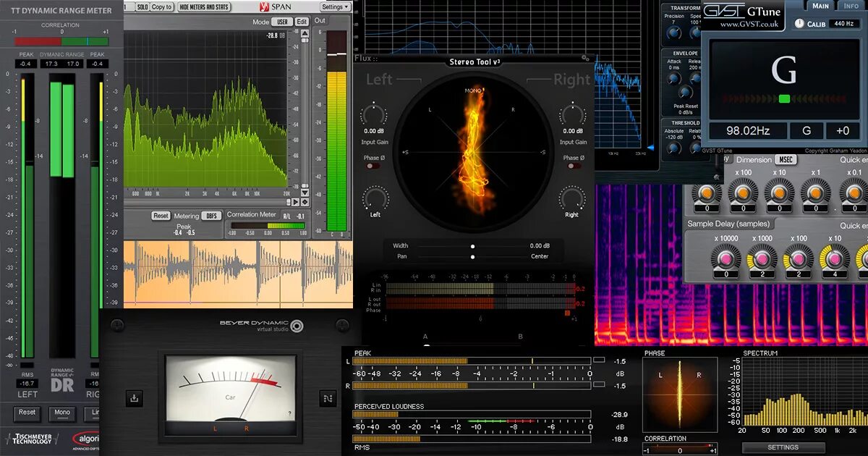The image size is (868, 456).
Task: Click the GTune Calib knob
Action: click(799, 23)
